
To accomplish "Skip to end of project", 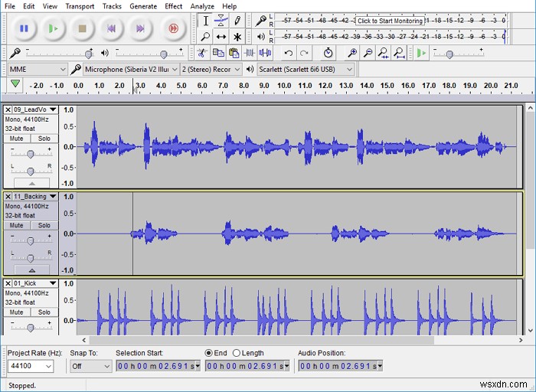I will (x=140, y=28).
